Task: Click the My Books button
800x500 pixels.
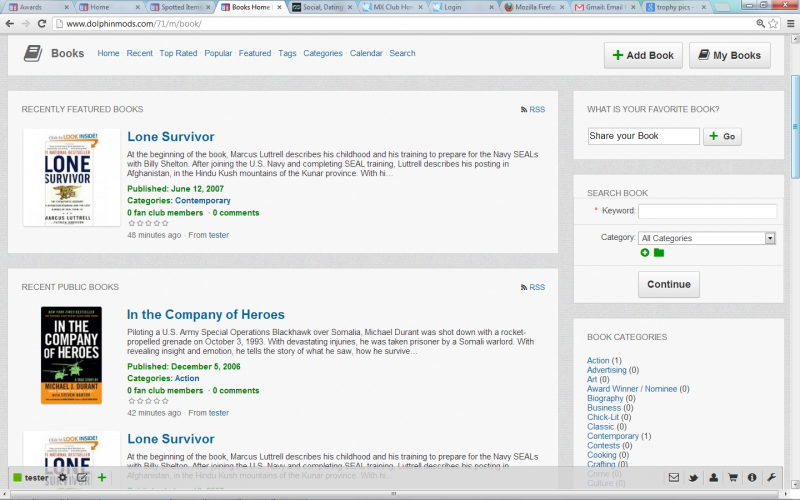Action: pyautogui.click(x=730, y=55)
